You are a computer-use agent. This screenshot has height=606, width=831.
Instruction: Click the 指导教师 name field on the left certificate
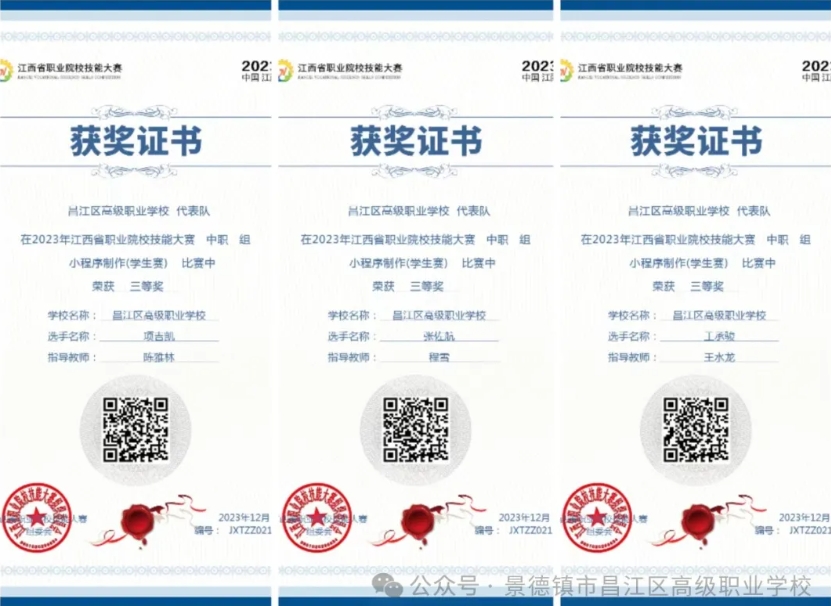click(x=159, y=357)
